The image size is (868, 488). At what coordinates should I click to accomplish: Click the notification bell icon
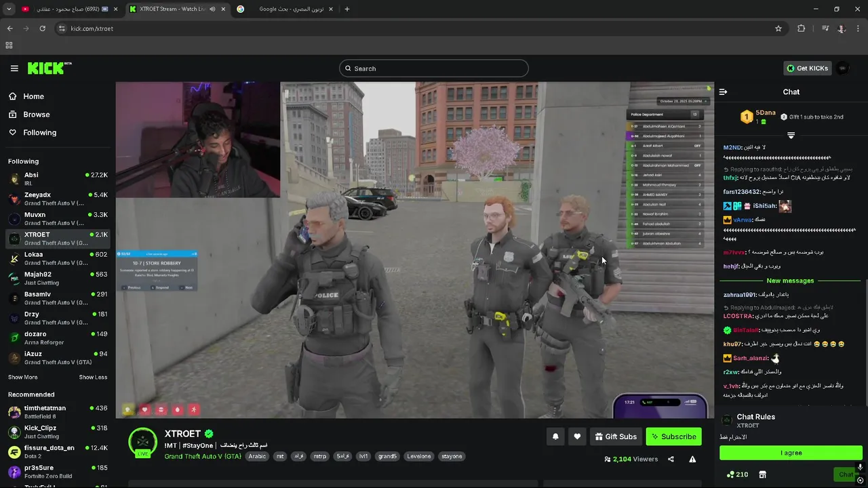click(555, 436)
